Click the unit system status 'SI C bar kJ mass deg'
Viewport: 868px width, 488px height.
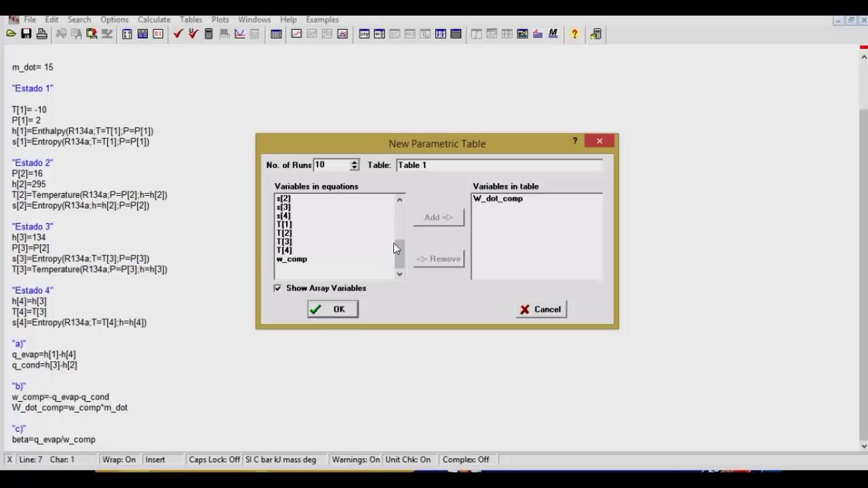coord(281,460)
